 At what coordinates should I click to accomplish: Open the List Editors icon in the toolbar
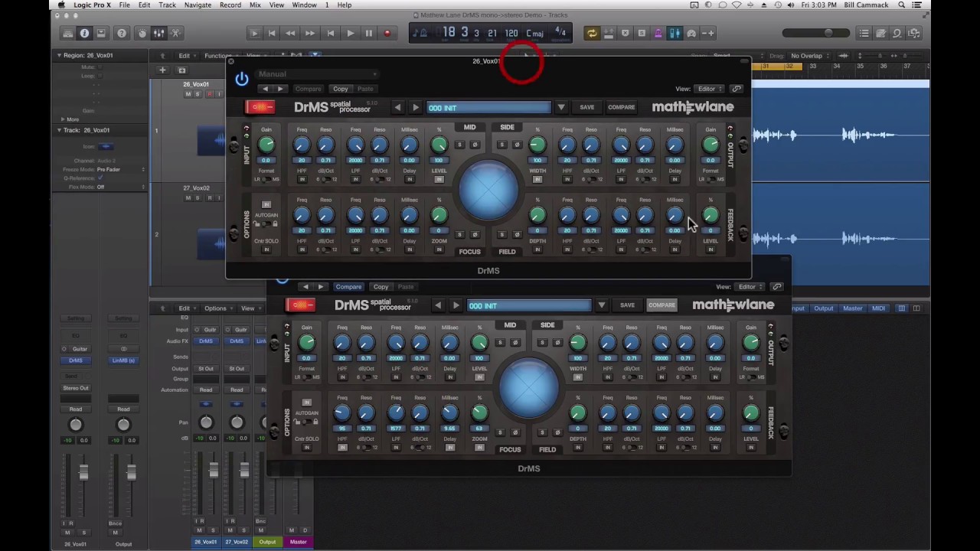pos(864,34)
